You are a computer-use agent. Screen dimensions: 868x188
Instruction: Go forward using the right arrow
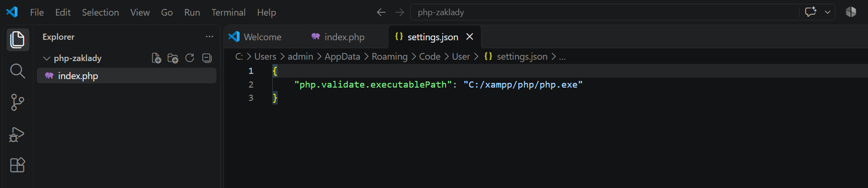400,12
